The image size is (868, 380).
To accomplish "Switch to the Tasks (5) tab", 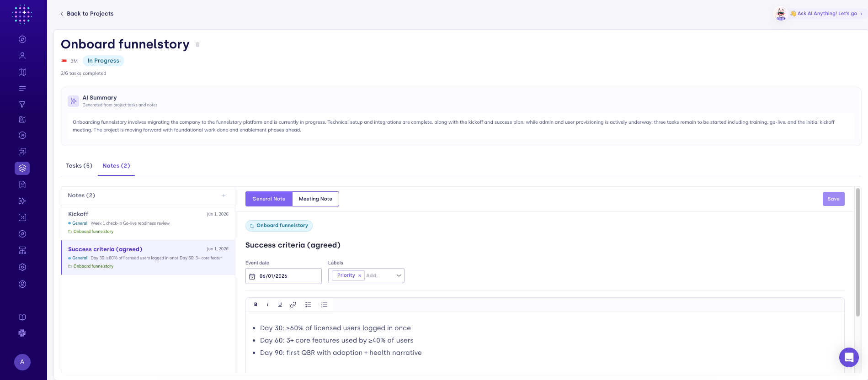I will pyautogui.click(x=79, y=166).
